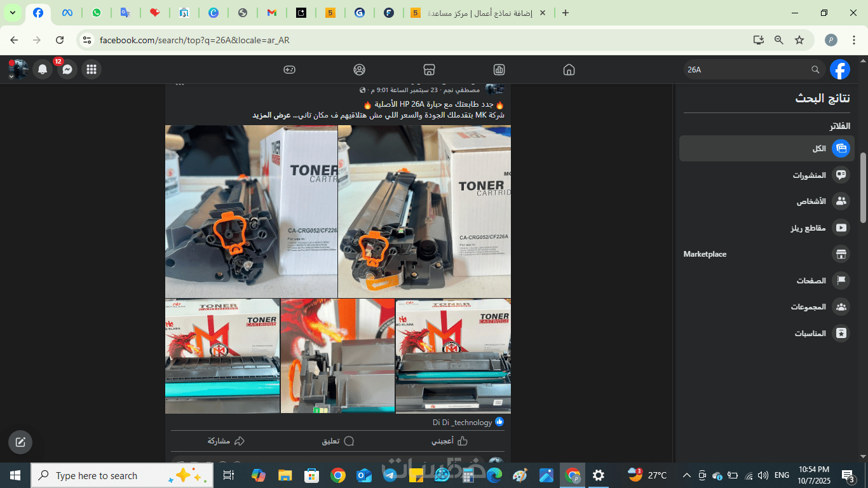Image resolution: width=868 pixels, height=488 pixels.
Task: Switch to the Google Translate tab
Action: coord(126,13)
